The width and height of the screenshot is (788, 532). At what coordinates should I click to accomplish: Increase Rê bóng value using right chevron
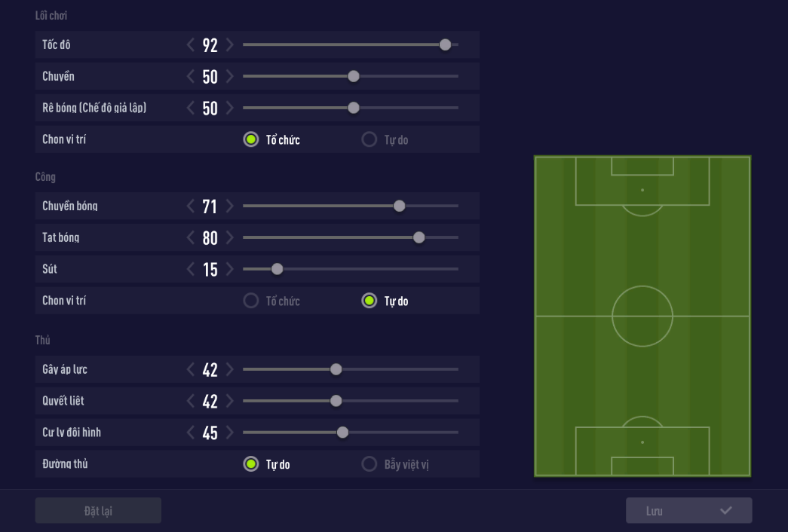click(230, 109)
